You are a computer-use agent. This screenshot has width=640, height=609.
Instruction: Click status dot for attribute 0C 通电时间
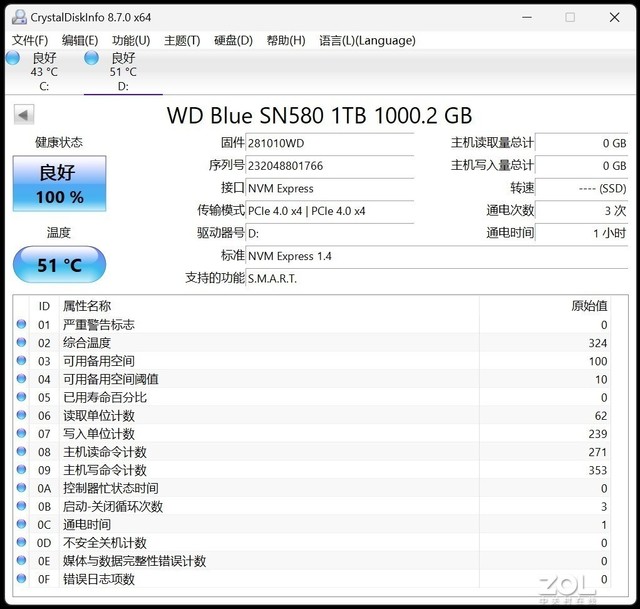click(x=22, y=525)
